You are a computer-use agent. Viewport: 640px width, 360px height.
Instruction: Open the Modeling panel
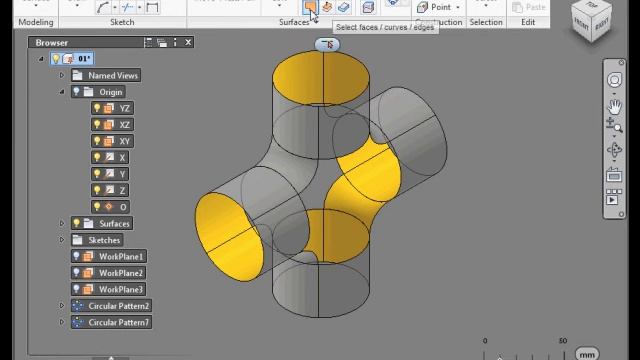point(36,22)
